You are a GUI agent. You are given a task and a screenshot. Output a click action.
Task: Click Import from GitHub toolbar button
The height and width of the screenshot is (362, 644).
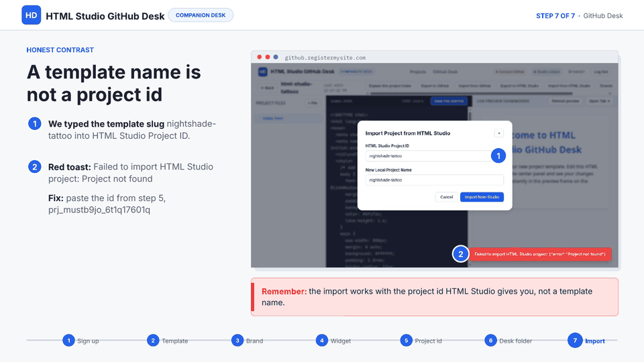(x=474, y=86)
